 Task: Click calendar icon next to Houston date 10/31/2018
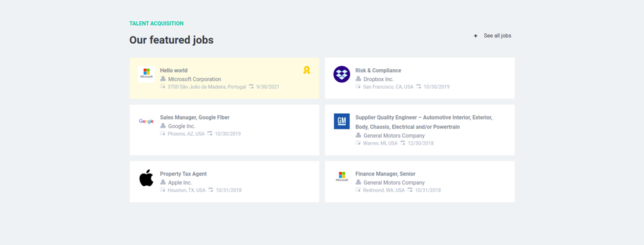(x=211, y=190)
